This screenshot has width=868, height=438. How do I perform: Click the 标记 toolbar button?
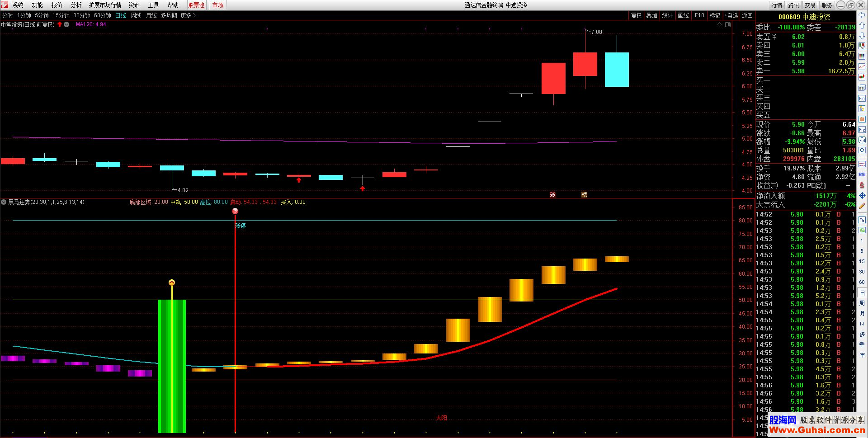715,15
